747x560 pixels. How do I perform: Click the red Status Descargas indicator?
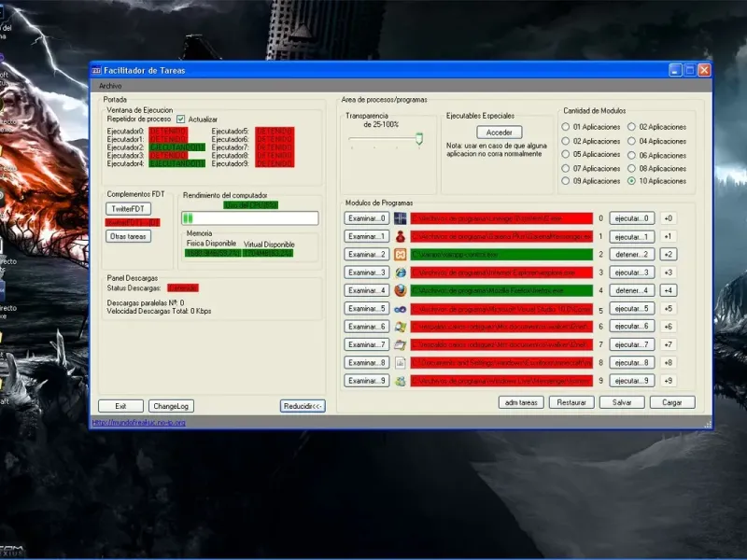(183, 288)
